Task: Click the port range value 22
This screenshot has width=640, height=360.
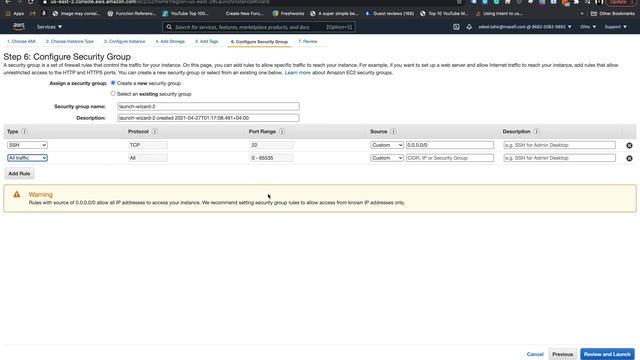Action: tap(271, 145)
